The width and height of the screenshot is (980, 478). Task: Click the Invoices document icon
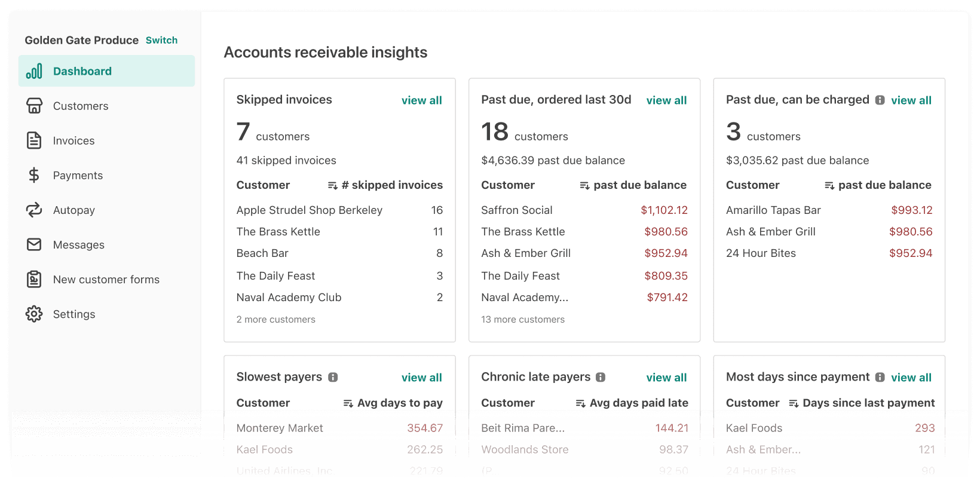(34, 140)
